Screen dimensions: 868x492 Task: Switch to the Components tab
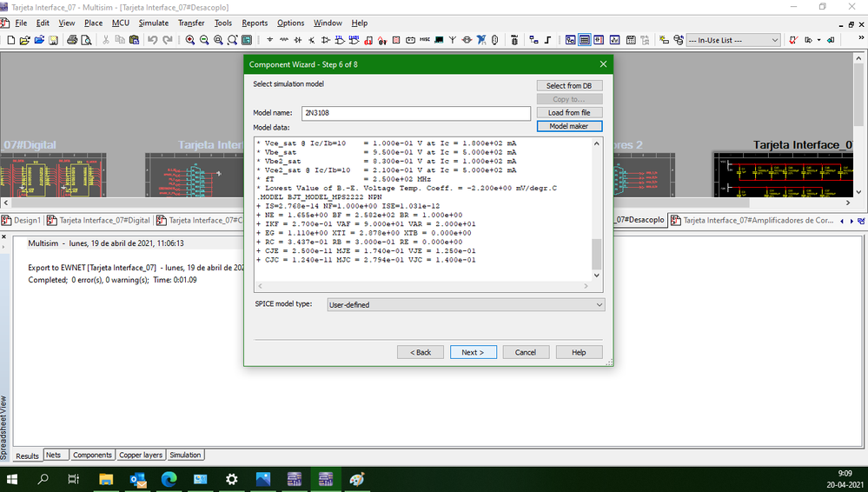click(x=92, y=455)
